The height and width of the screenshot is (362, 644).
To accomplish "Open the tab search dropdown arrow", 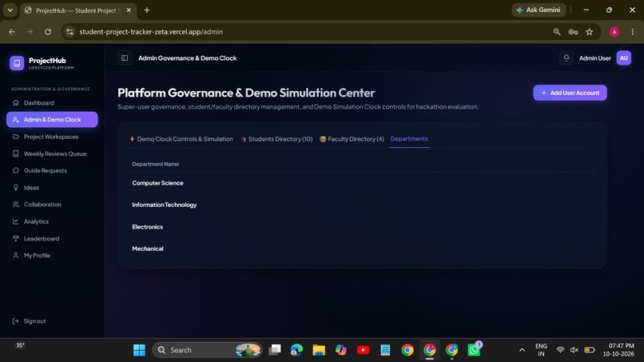I will 10,10.
